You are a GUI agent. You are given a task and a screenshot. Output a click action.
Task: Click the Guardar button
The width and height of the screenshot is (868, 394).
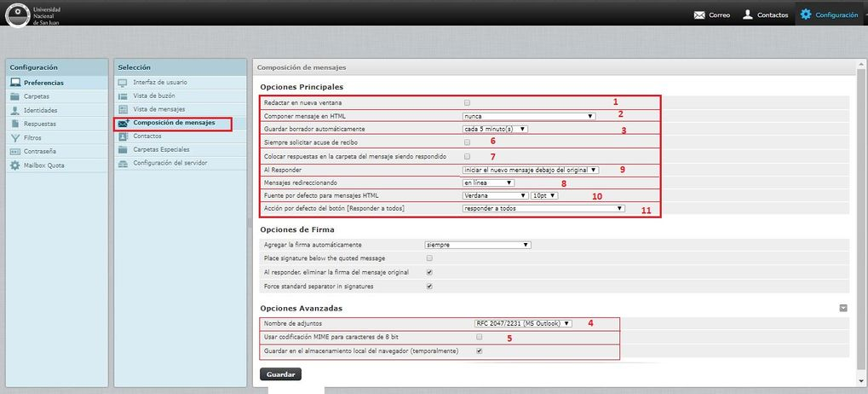[x=280, y=374]
